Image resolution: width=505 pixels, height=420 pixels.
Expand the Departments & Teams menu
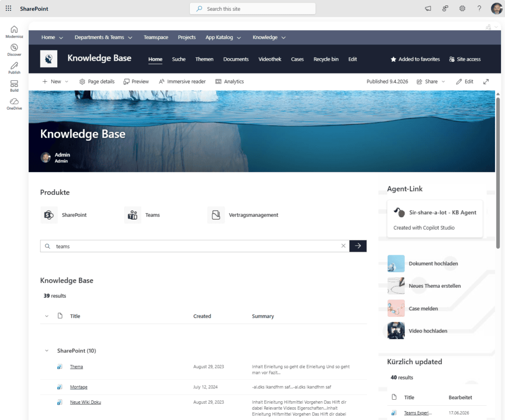point(104,38)
